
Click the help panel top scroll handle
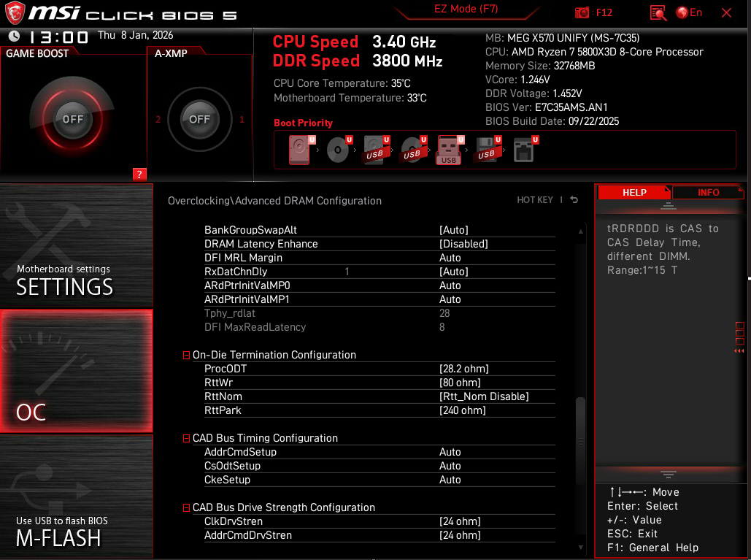668,207
